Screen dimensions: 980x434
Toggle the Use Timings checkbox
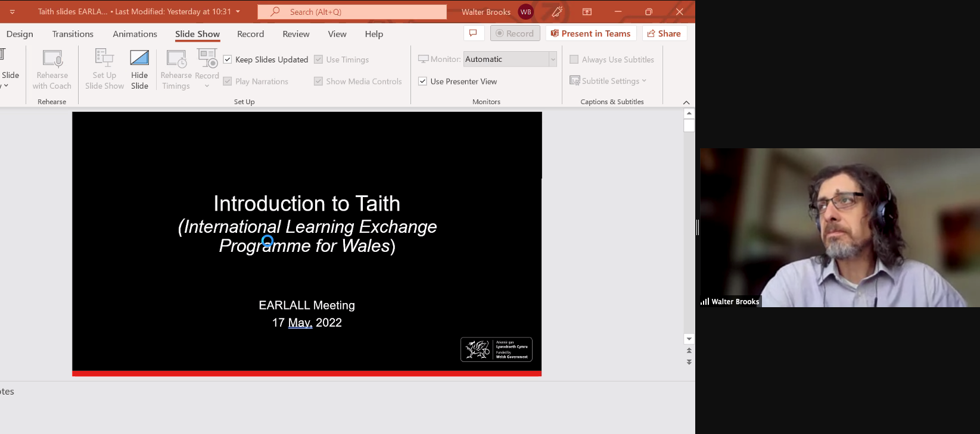click(318, 60)
